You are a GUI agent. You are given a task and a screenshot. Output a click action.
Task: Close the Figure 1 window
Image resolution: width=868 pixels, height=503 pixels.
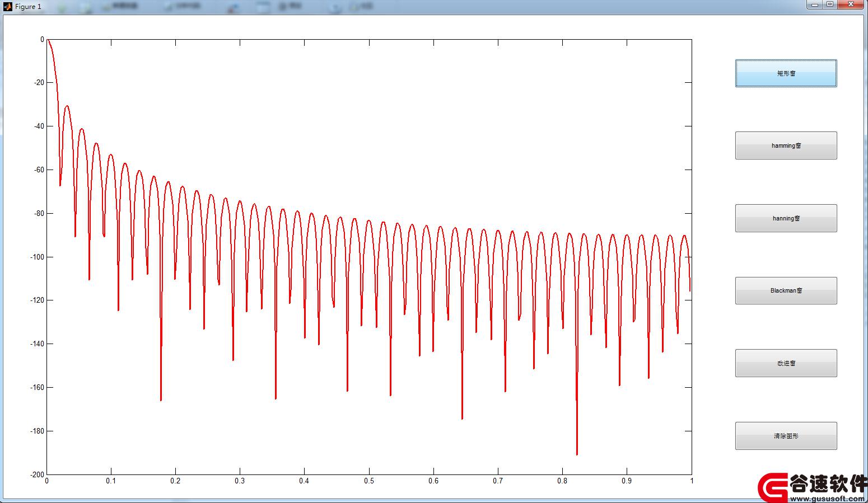click(x=851, y=4)
